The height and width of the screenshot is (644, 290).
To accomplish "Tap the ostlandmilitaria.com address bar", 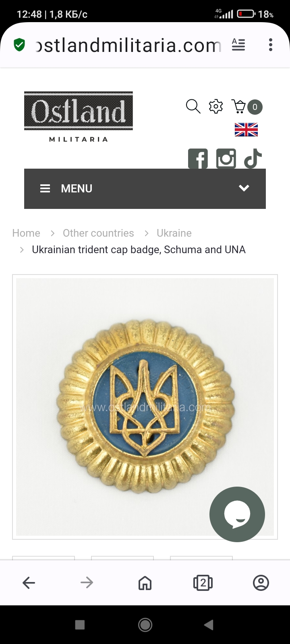I will [128, 45].
